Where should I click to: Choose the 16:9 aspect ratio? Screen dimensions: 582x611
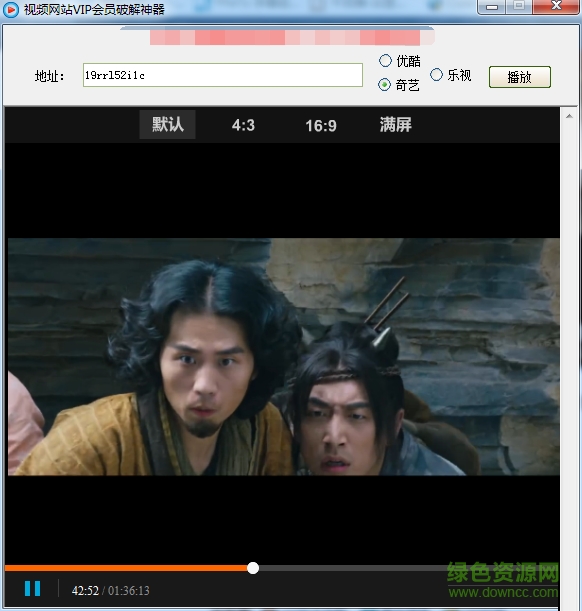pos(321,125)
